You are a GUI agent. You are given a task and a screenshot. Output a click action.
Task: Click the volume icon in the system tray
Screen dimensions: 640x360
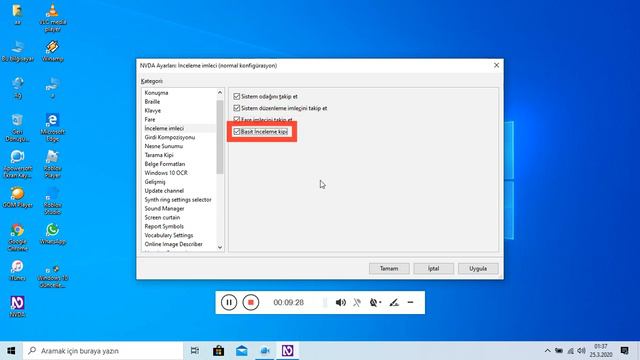[x=582, y=351]
